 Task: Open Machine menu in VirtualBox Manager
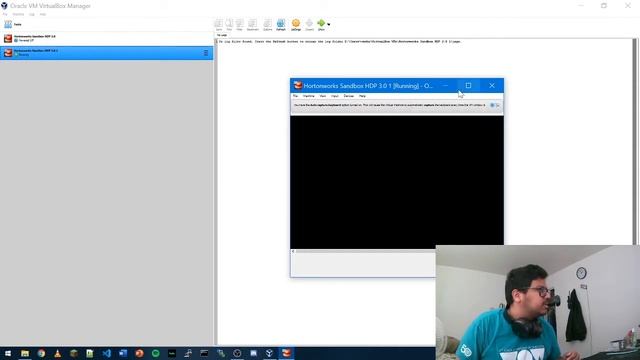[x=18, y=14]
